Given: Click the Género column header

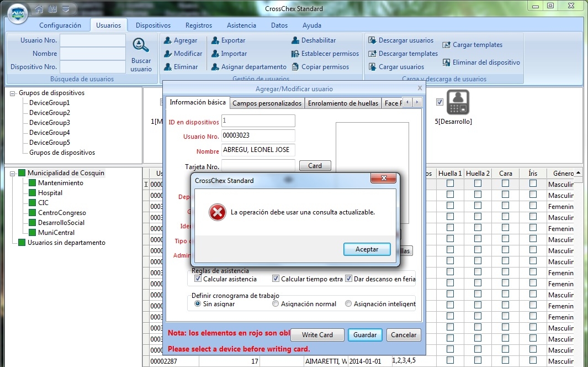Looking at the screenshot, I should [x=560, y=173].
